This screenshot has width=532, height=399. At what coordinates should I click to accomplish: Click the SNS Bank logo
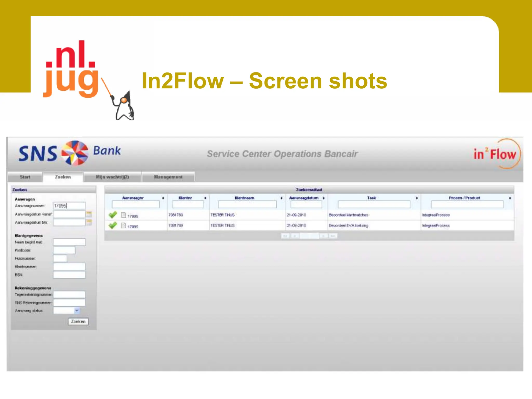click(70, 153)
